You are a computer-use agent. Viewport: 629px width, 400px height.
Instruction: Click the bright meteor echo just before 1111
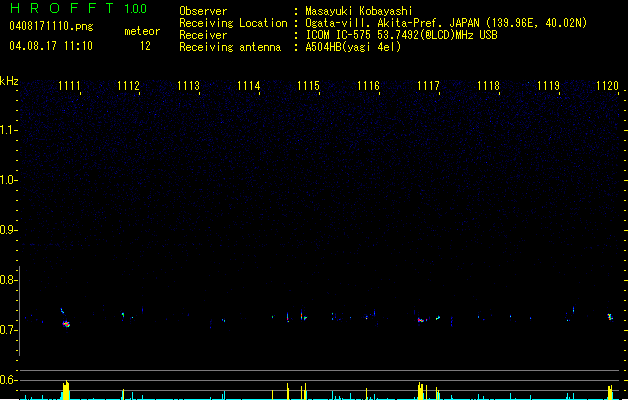coord(67,324)
